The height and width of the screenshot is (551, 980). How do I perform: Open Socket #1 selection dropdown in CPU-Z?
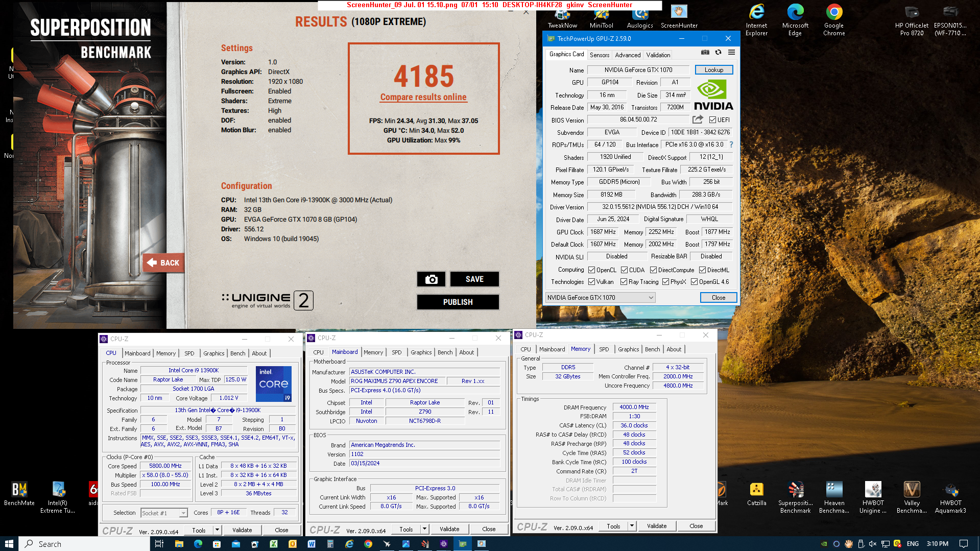click(x=164, y=513)
